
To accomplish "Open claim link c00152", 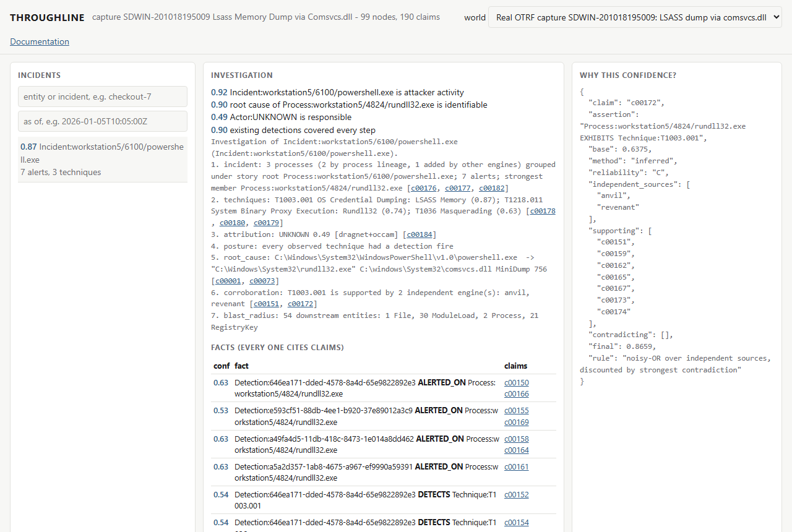I will (x=517, y=495).
